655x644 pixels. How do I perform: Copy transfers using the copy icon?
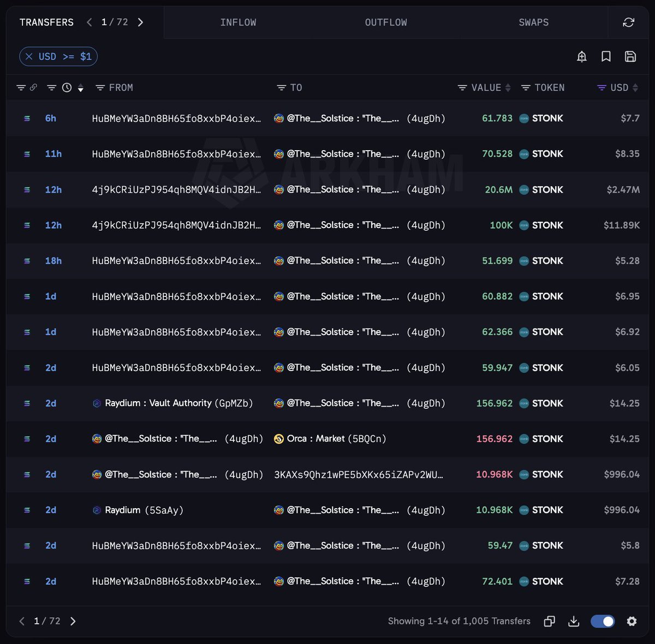(x=550, y=621)
